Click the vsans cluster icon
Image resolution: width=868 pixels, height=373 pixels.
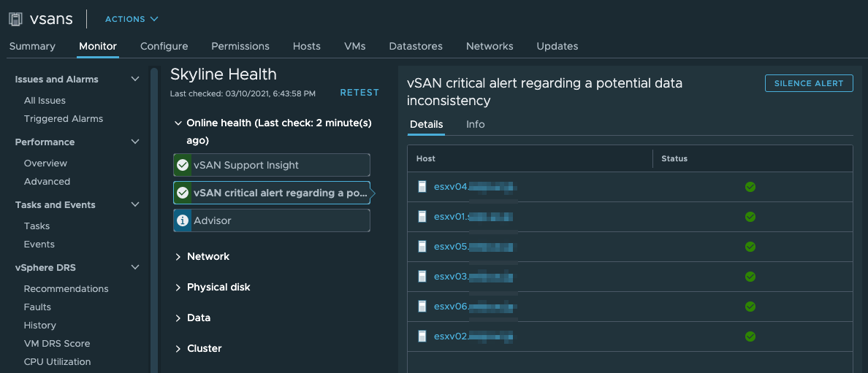(x=15, y=19)
